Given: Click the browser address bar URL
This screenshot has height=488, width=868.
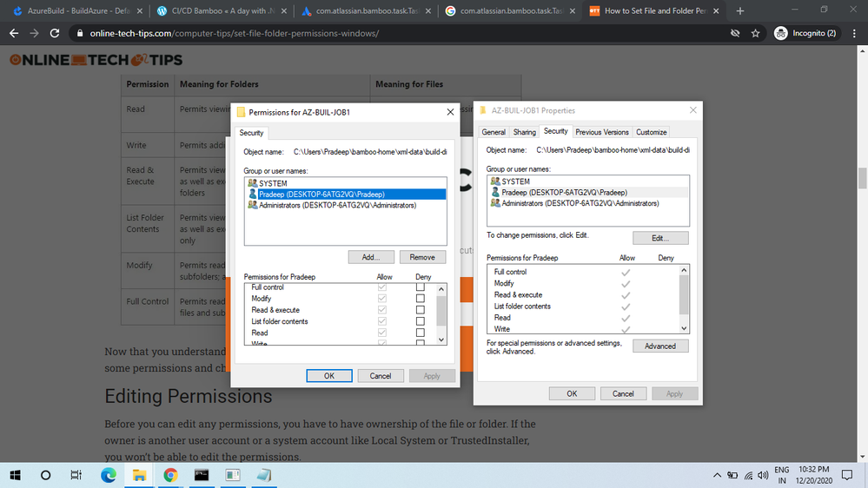Looking at the screenshot, I should 235,33.
